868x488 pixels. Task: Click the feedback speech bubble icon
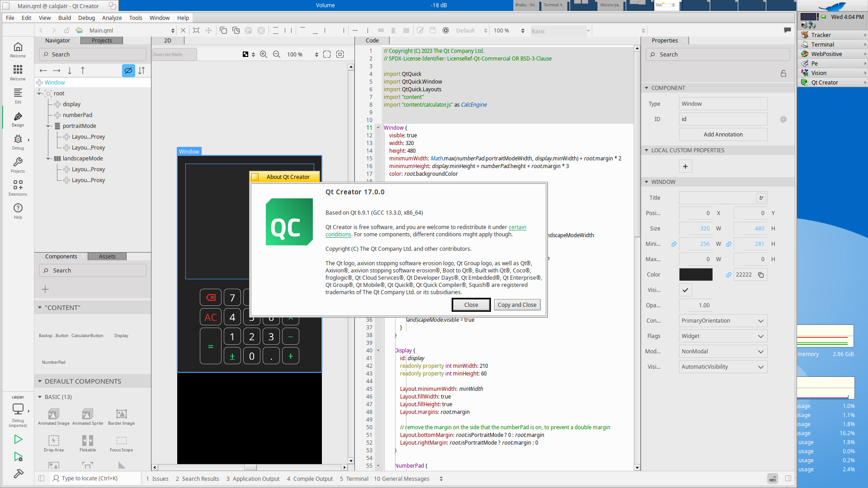coord(788,30)
